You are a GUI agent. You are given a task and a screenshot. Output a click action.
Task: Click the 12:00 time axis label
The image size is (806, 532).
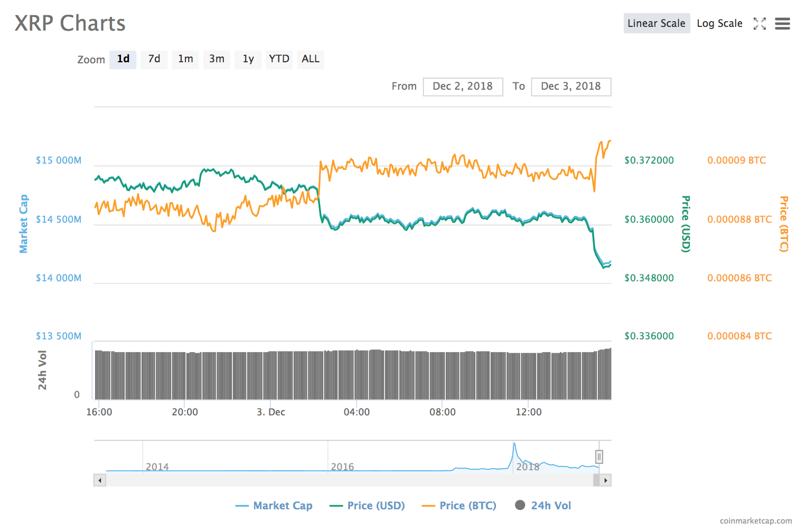point(529,412)
